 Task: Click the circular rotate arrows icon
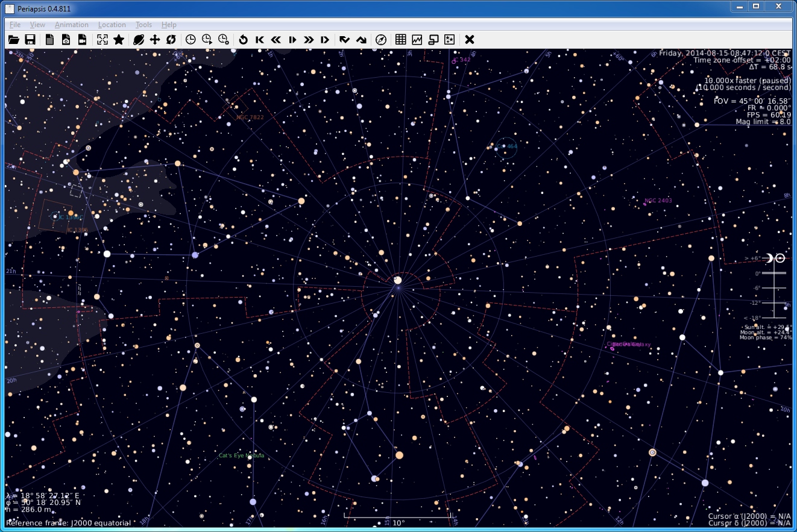point(171,40)
